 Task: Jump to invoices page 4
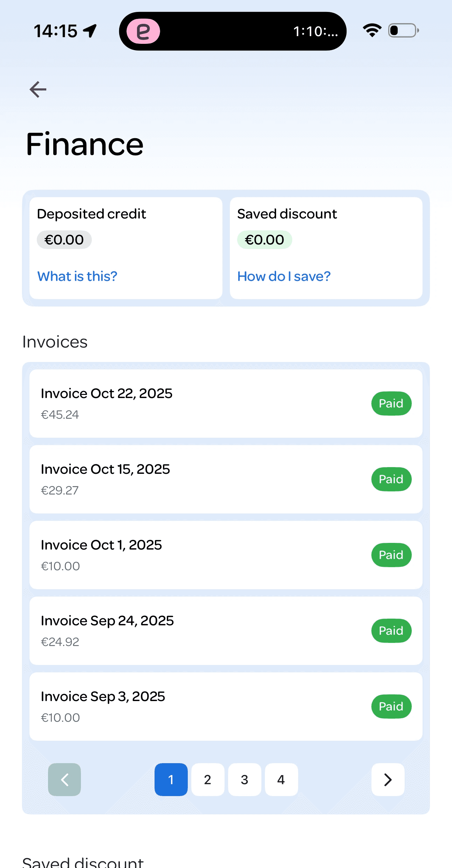281,780
